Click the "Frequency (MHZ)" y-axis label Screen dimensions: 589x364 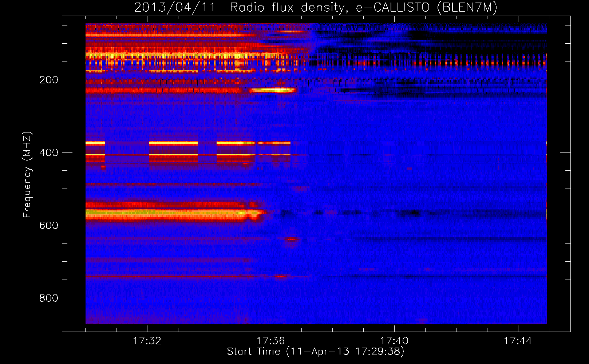[27, 175]
